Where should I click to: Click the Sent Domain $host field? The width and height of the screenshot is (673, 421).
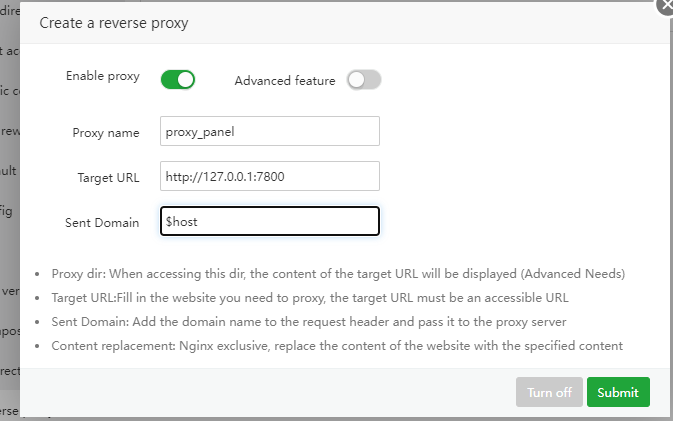tap(269, 221)
